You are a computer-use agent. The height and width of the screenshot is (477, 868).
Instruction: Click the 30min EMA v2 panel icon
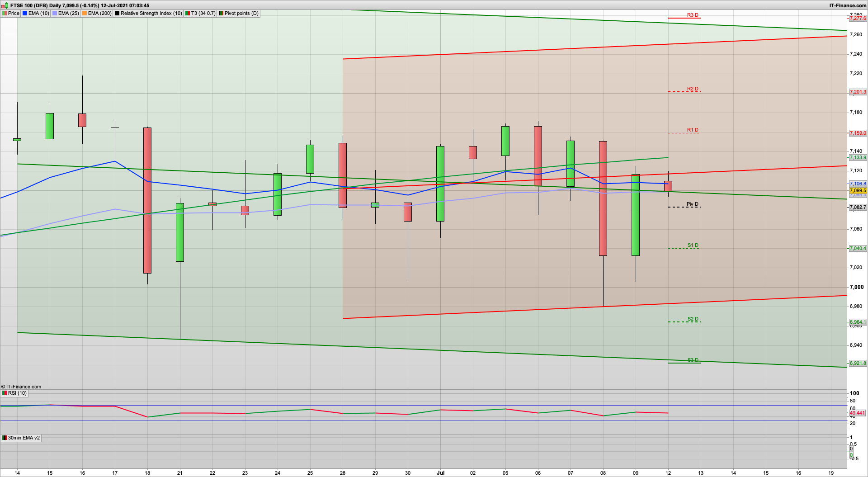coord(5,438)
